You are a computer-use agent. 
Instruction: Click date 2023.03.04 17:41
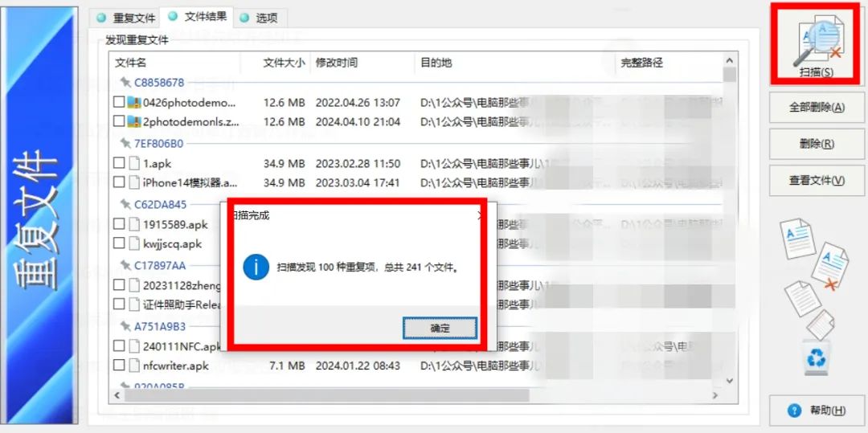tap(358, 182)
